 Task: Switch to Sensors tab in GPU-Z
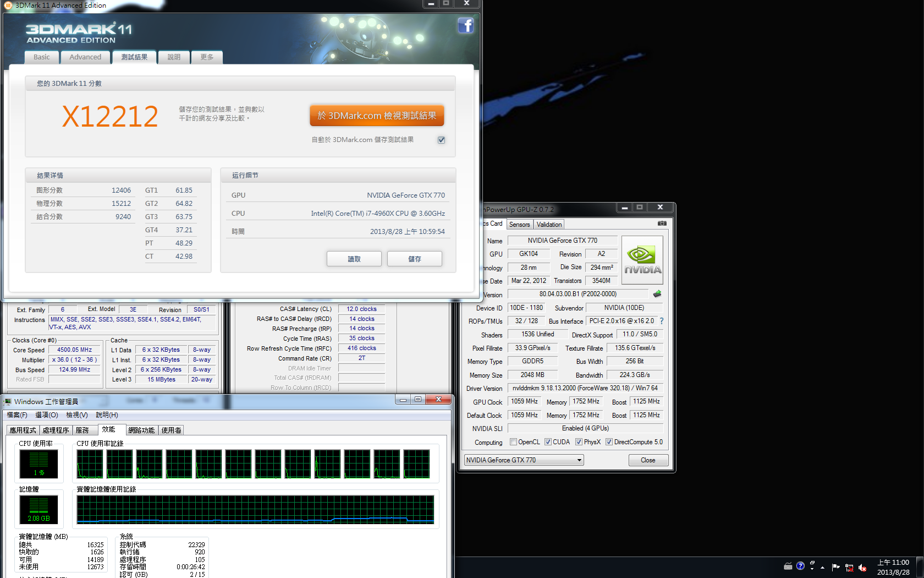click(519, 225)
